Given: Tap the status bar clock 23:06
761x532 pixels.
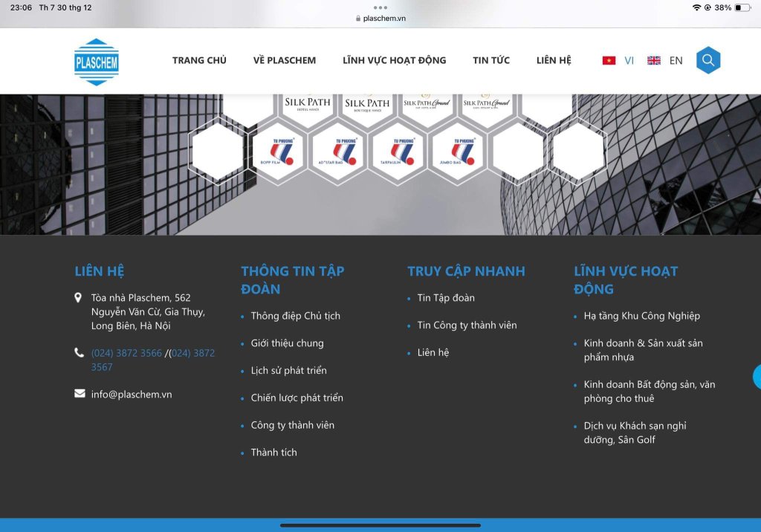Looking at the screenshot, I should (21, 7).
